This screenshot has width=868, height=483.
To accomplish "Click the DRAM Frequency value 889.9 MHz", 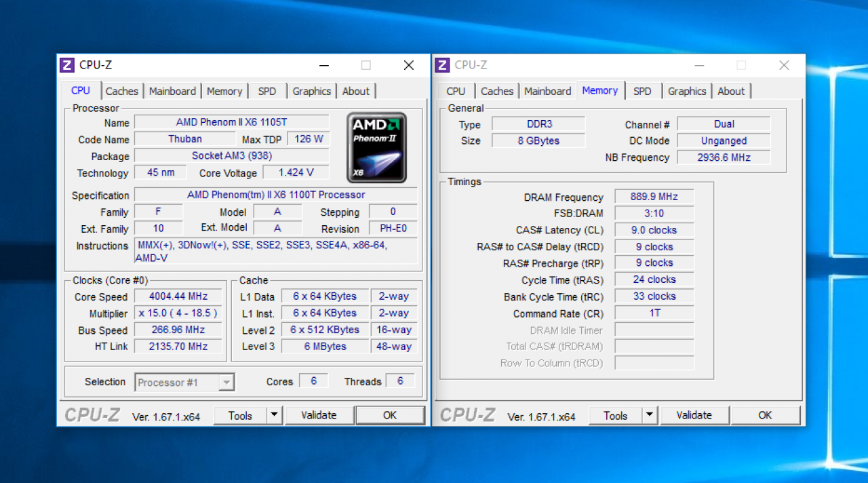I will point(654,197).
